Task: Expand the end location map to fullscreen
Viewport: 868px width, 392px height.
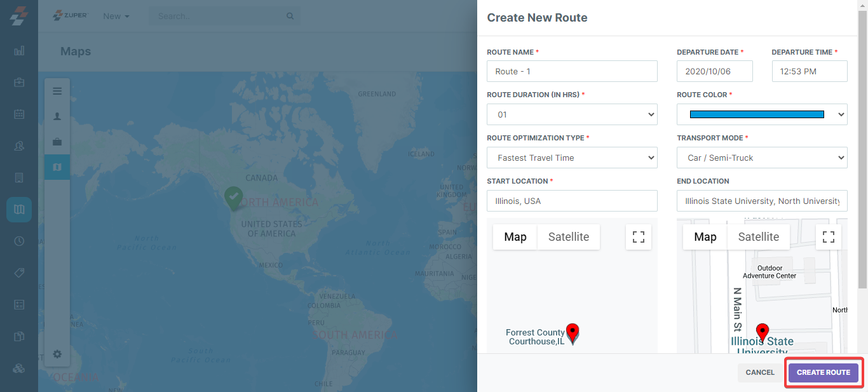Action: [x=829, y=237]
